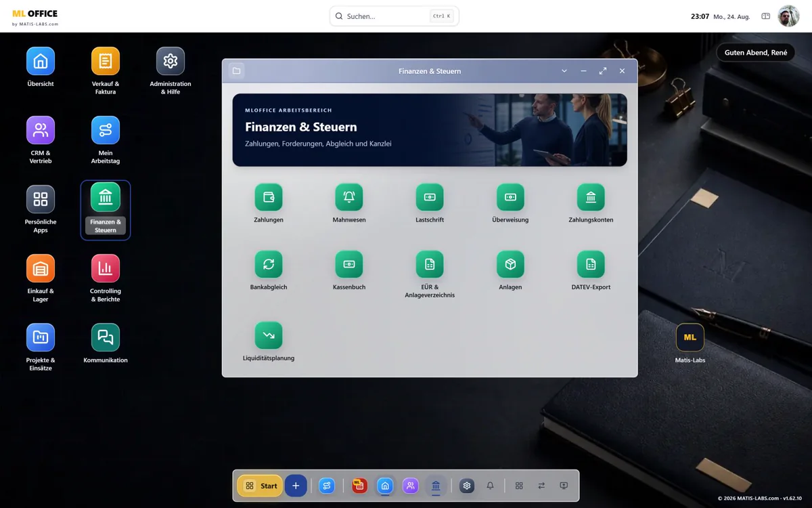Close the Finanzen & Steuern window
This screenshot has width=812, height=508.
[x=623, y=71]
